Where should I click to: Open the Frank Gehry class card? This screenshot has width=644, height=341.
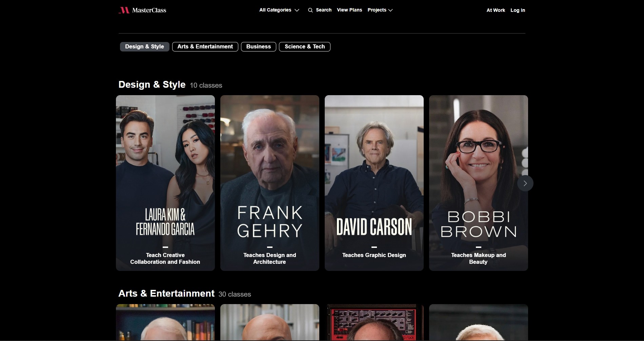(270, 183)
